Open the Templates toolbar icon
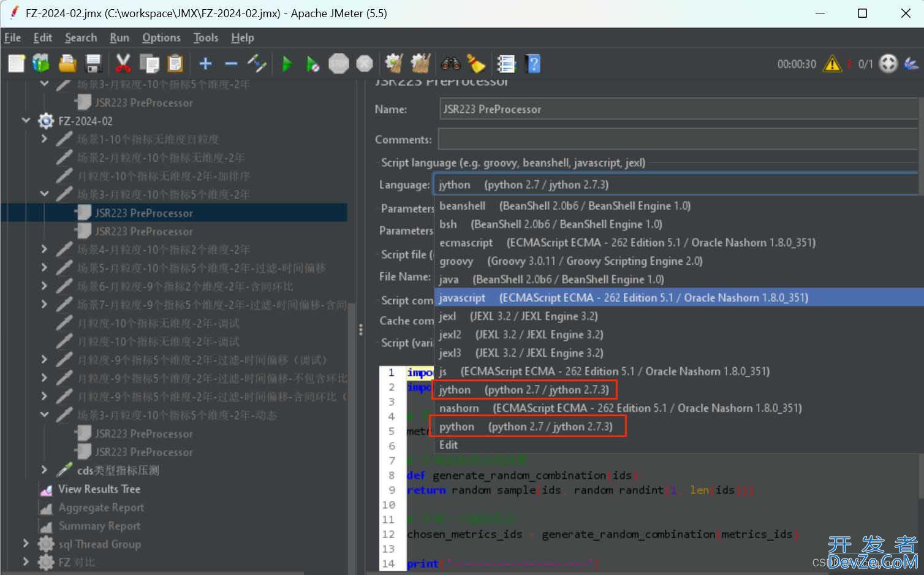 [x=41, y=63]
